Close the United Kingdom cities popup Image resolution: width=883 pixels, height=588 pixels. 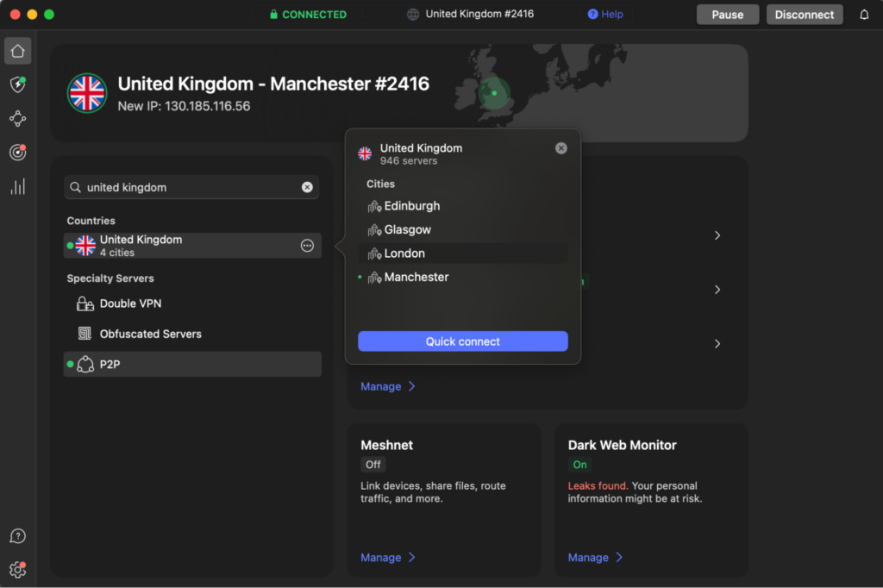[560, 148]
